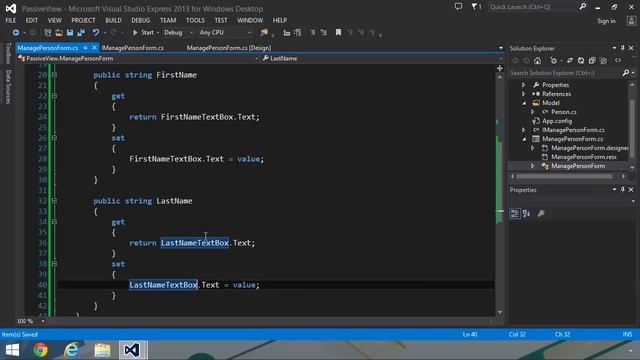Open the PROJECT menu
This screenshot has width=640, height=360.
point(83,20)
